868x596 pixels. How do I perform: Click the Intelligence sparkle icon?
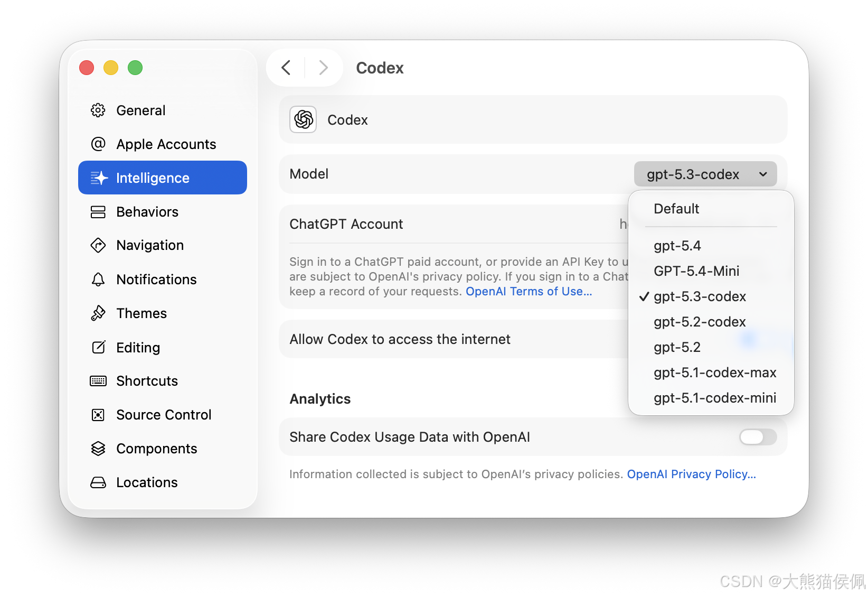pyautogui.click(x=99, y=178)
